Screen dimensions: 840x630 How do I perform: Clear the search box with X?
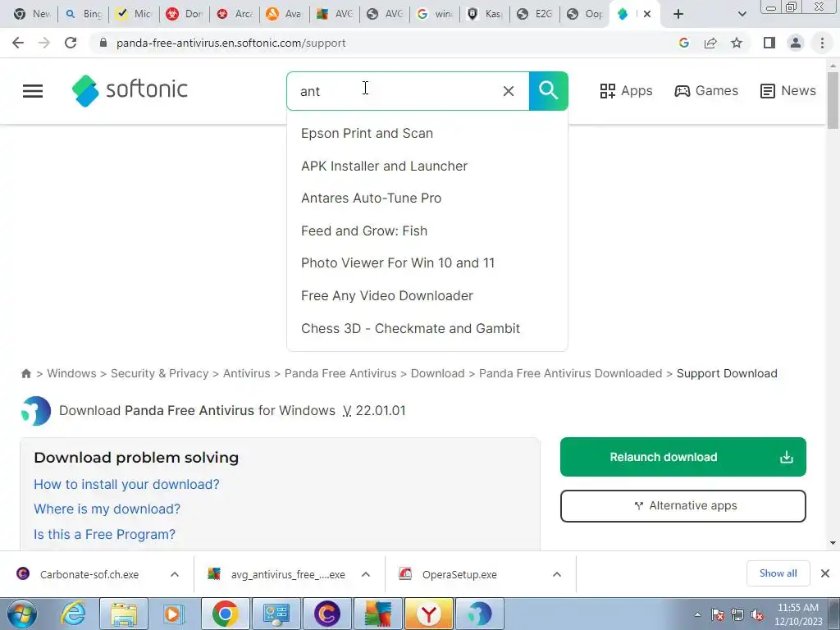pyautogui.click(x=509, y=91)
